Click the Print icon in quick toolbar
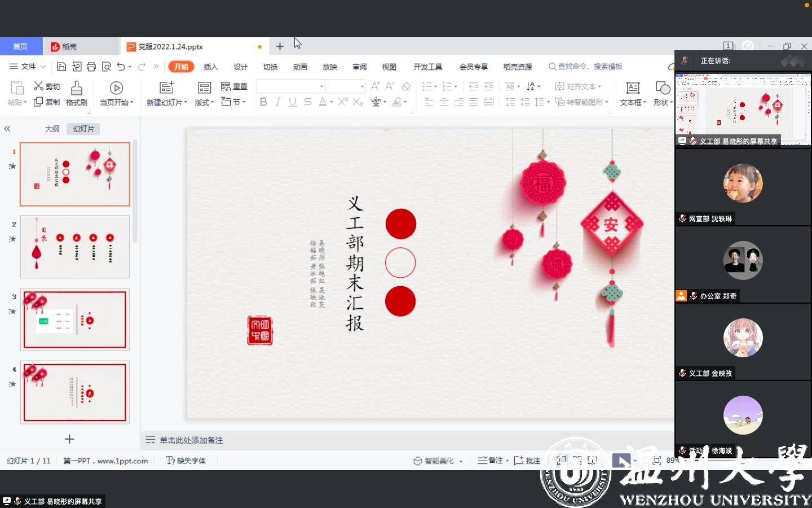 click(x=91, y=67)
